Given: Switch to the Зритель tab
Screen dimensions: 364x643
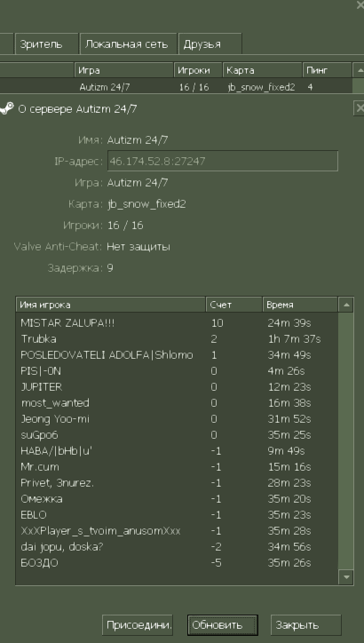Looking at the screenshot, I should tap(47, 44).
